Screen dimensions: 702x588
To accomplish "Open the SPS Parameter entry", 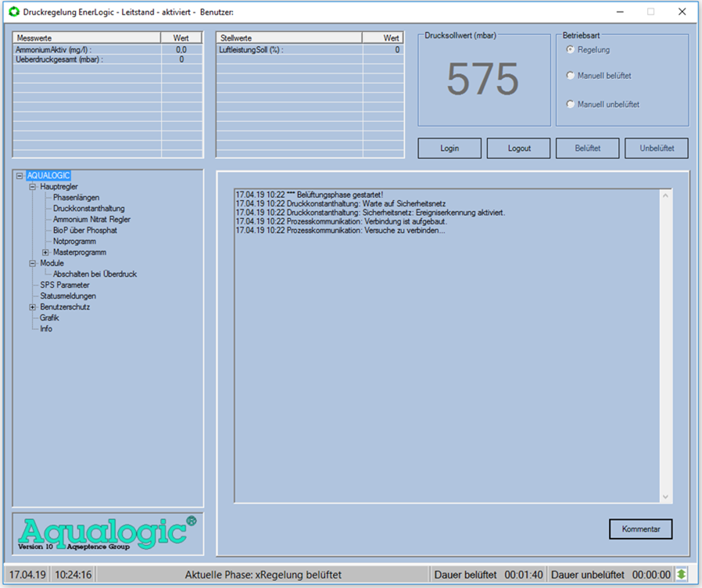I will click(65, 285).
